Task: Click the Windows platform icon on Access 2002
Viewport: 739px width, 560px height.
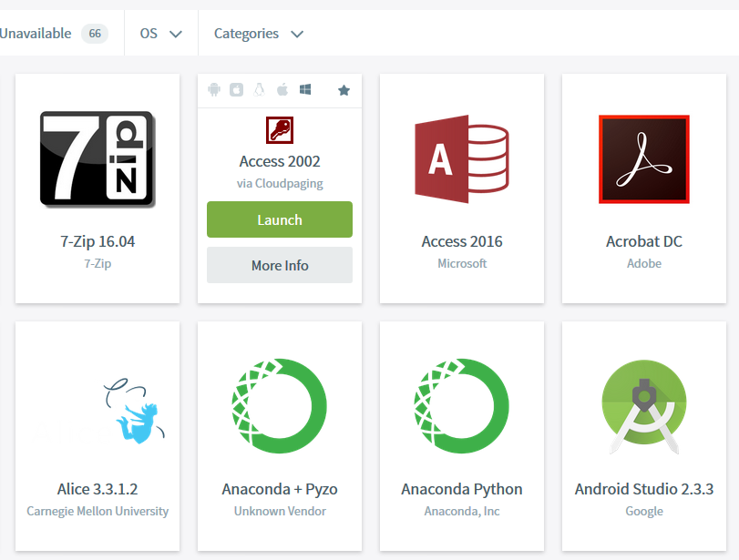Action: tap(306, 90)
